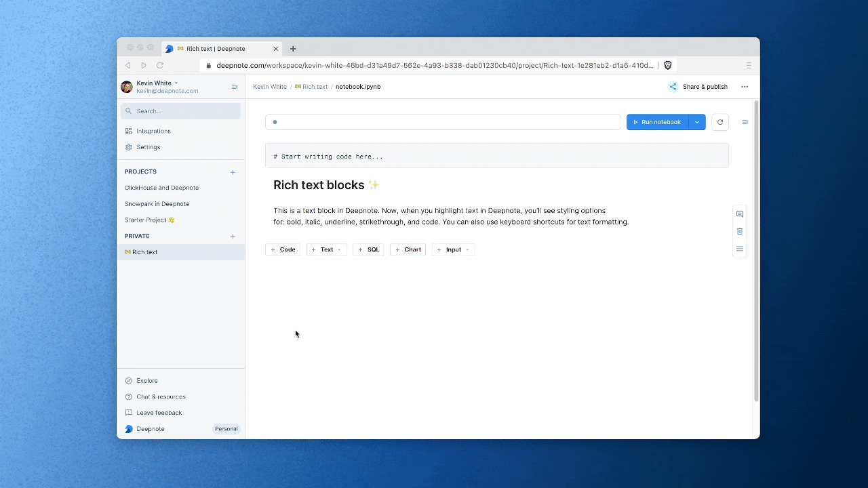Delete the text block with trash icon
The width and height of the screenshot is (868, 488).
[x=740, y=231]
